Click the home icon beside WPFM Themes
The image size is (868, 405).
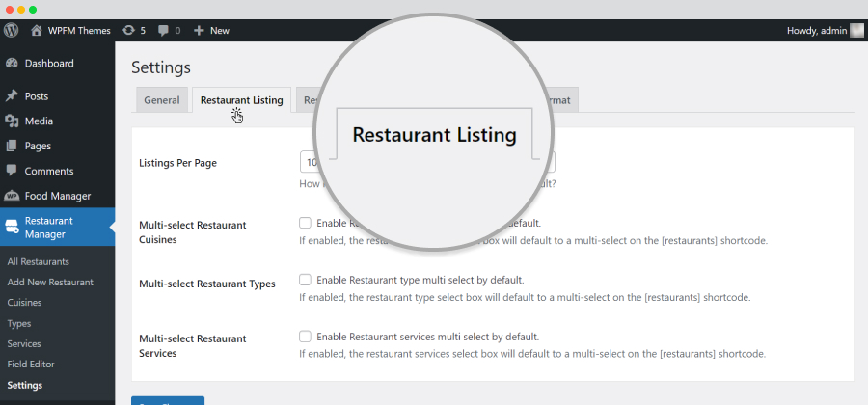(x=37, y=31)
